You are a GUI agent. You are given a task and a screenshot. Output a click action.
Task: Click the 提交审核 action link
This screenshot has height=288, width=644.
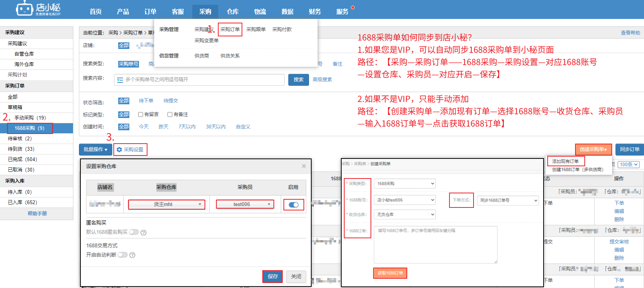[x=619, y=242]
